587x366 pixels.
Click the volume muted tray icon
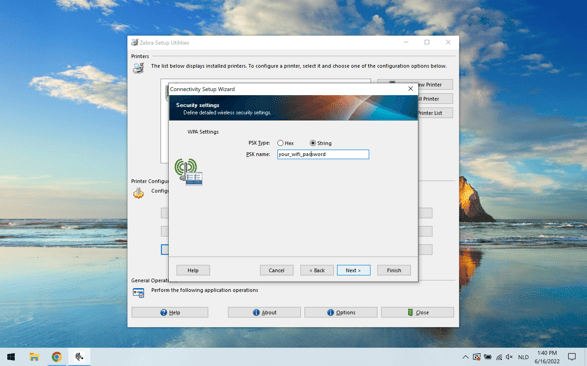click(x=509, y=357)
